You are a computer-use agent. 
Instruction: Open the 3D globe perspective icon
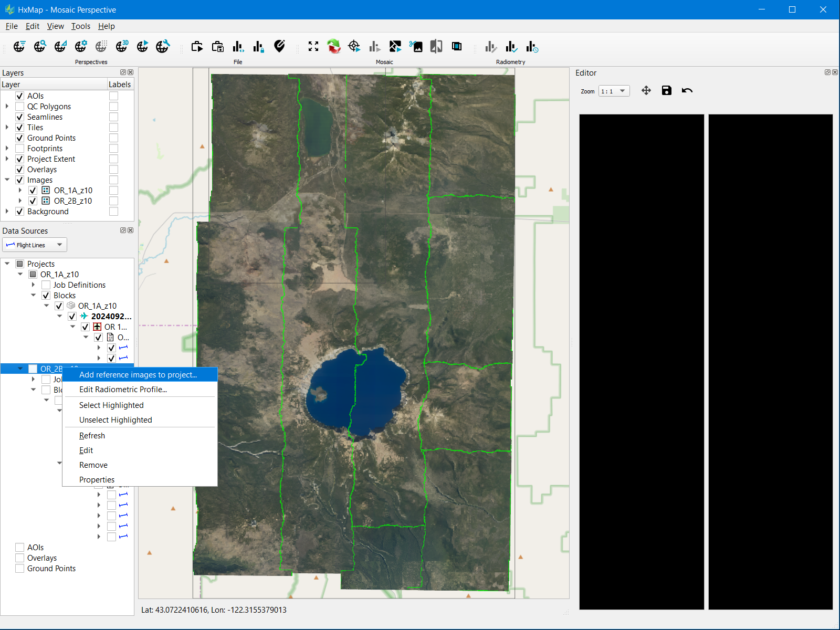122,47
